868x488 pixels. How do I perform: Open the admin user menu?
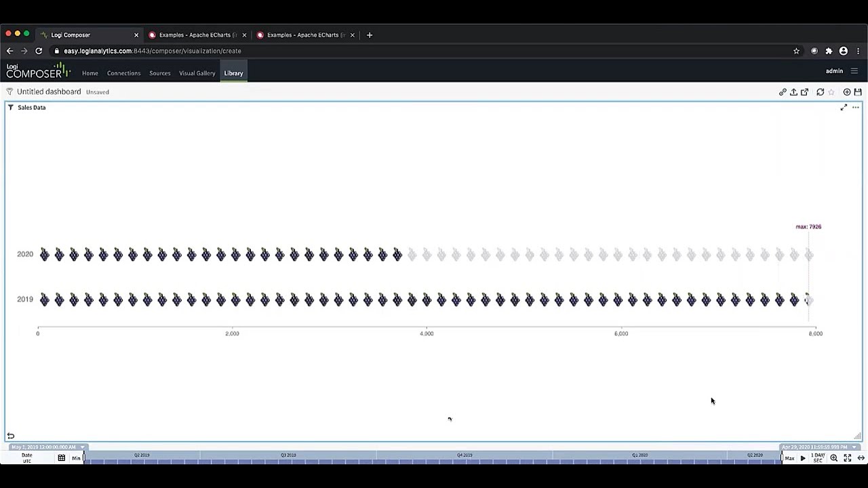tap(834, 71)
